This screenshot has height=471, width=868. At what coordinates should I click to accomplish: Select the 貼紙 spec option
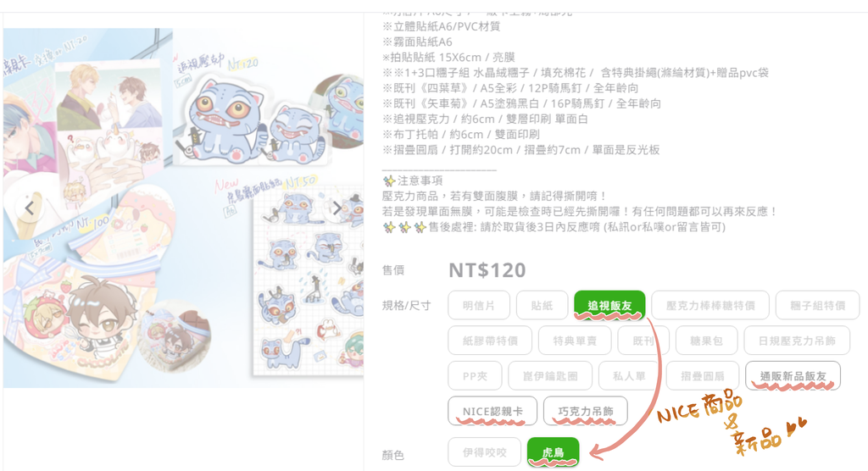click(x=542, y=306)
